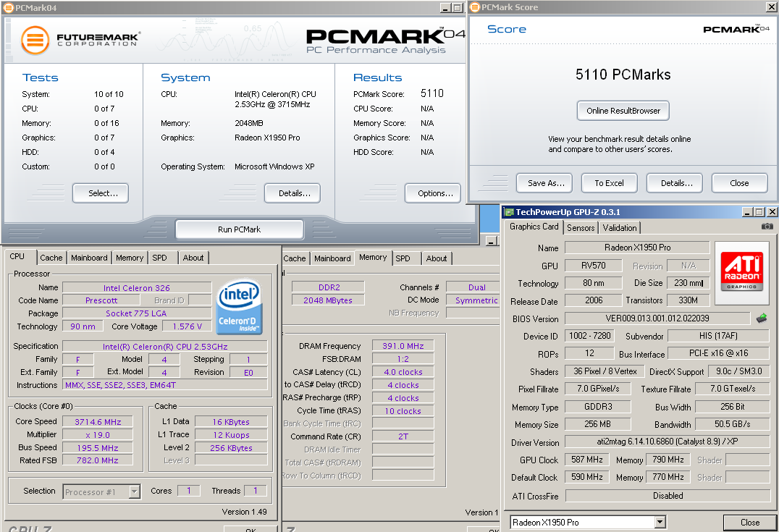Click the Core Voltage value 1.576 V
This screenshot has height=532, width=779.
pos(187,326)
